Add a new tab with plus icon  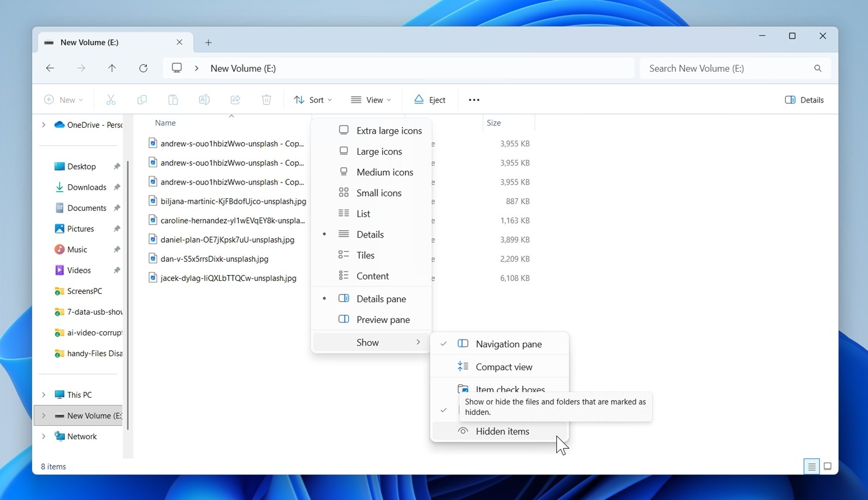pos(208,43)
